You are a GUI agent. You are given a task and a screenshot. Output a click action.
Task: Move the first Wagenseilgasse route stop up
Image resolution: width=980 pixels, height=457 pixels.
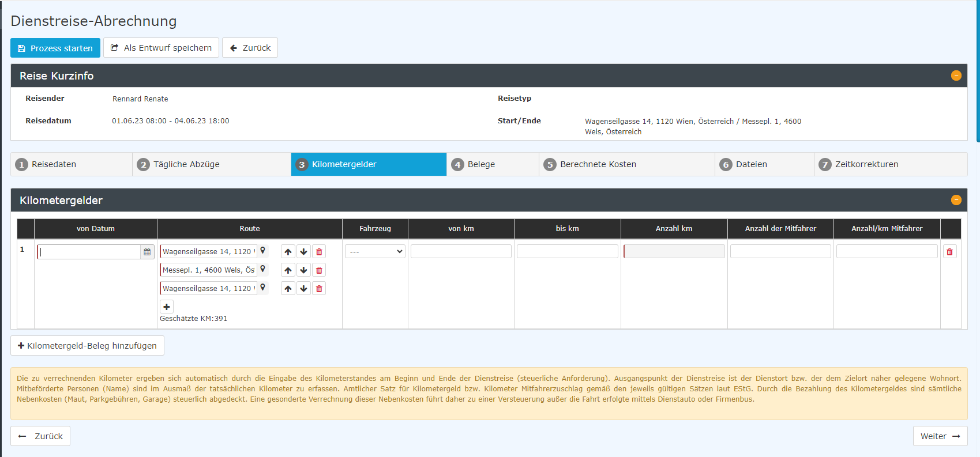pyautogui.click(x=288, y=252)
